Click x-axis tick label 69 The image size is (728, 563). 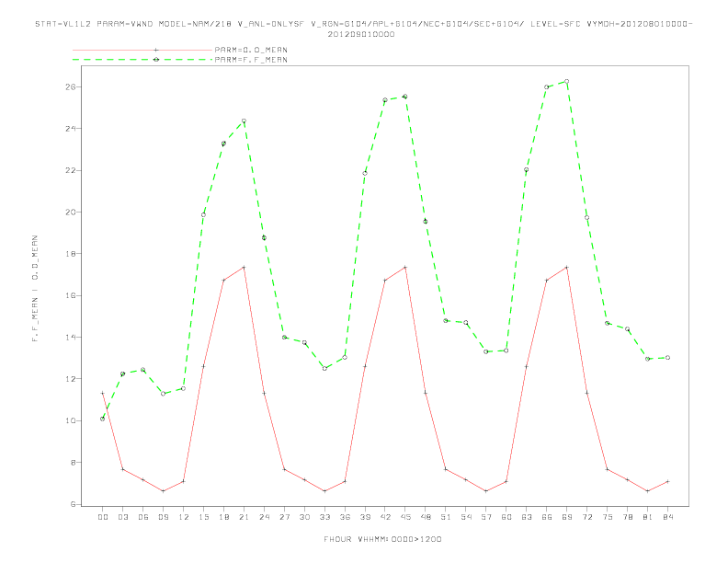point(567,517)
